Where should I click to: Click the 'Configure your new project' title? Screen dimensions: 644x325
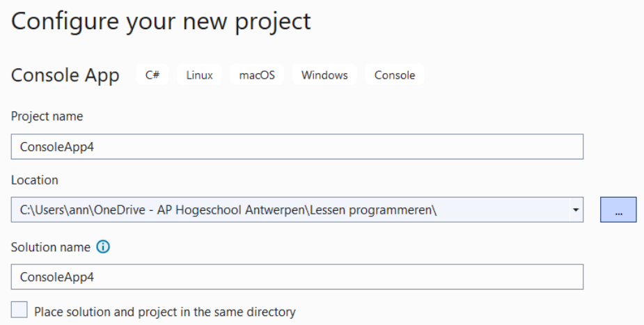tap(161, 22)
